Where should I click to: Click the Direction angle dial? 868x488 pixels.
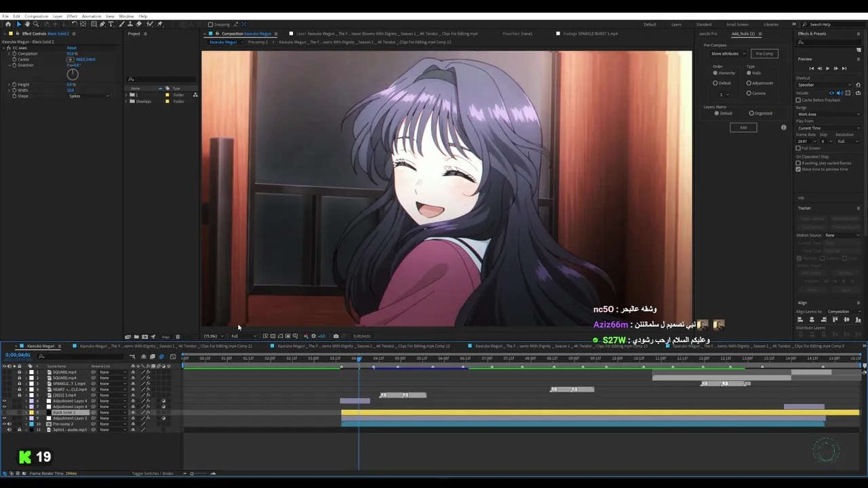click(x=73, y=75)
